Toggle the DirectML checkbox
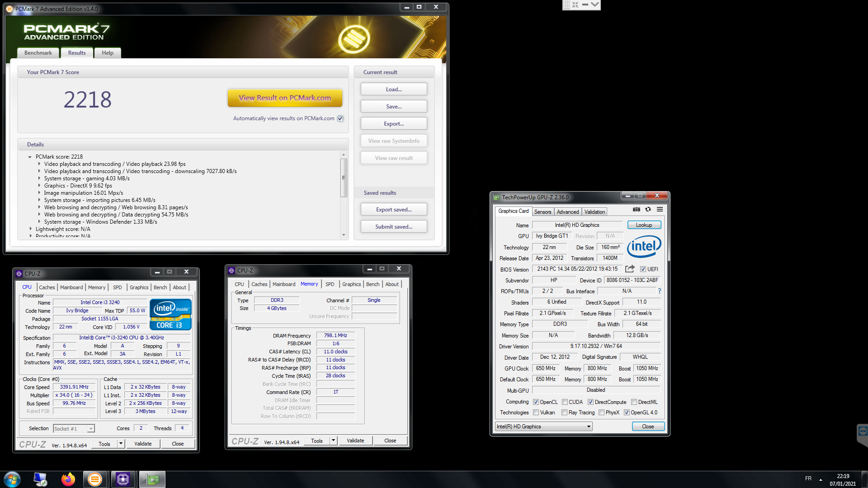868x488 pixels. (x=634, y=402)
